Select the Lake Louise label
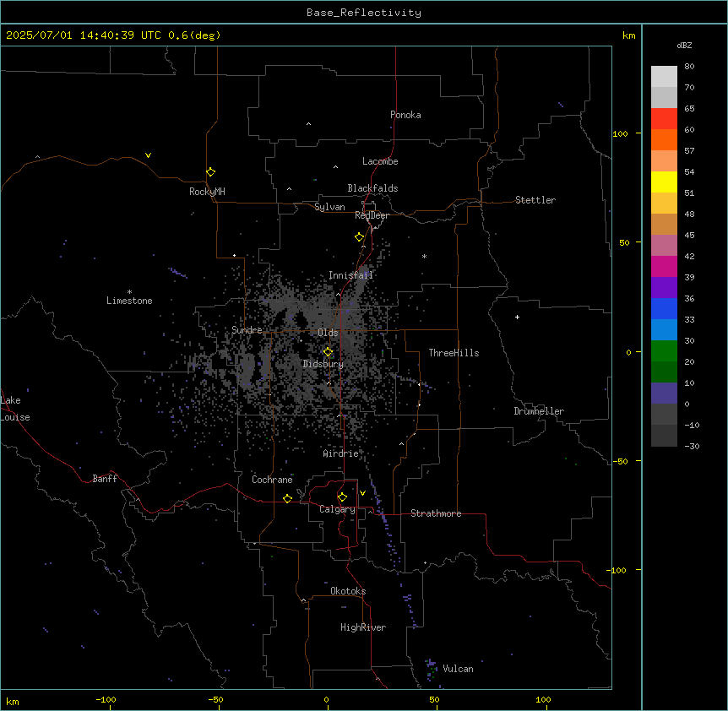Image resolution: width=728 pixels, height=711 pixels. pyautogui.click(x=14, y=409)
